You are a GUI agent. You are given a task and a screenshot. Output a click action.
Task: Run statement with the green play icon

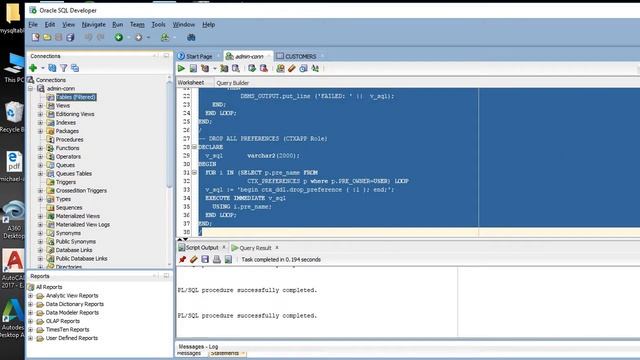coord(181,68)
